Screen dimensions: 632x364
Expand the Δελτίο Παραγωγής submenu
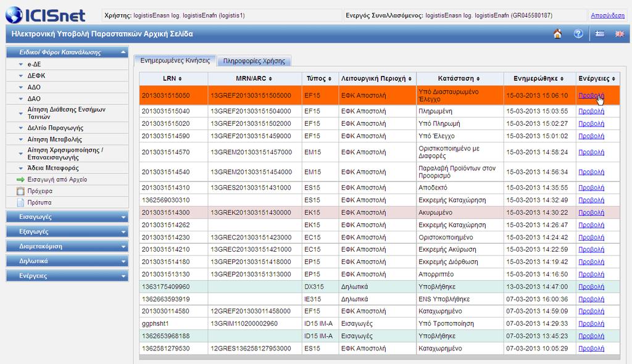coord(21,128)
